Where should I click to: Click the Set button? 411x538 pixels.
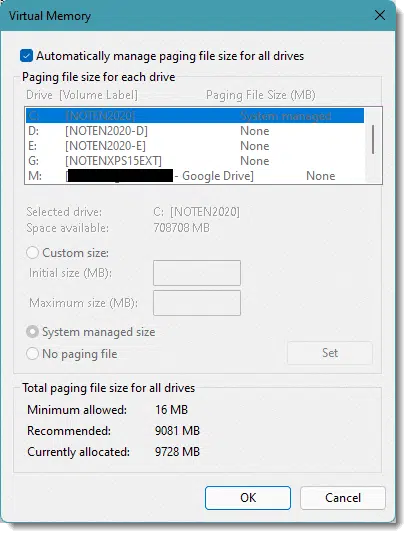[x=330, y=353]
